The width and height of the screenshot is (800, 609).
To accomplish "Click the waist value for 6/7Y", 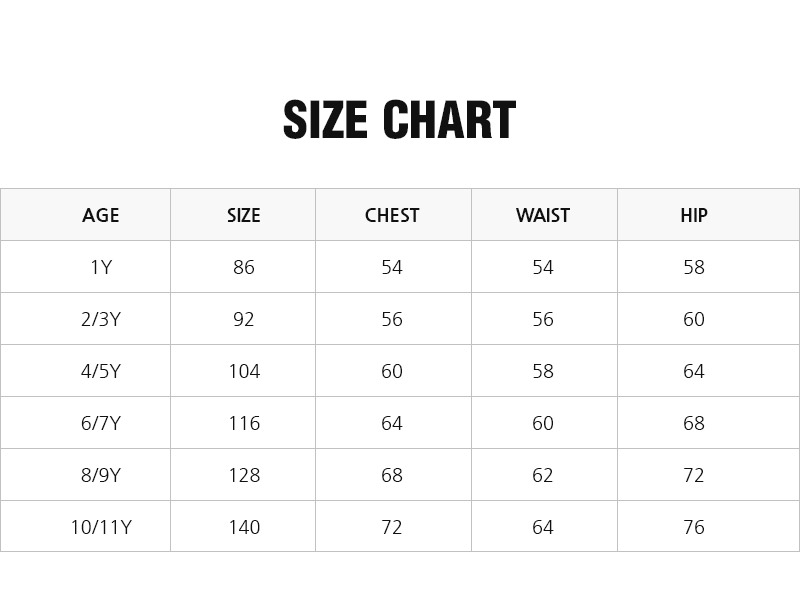I will coord(543,423).
